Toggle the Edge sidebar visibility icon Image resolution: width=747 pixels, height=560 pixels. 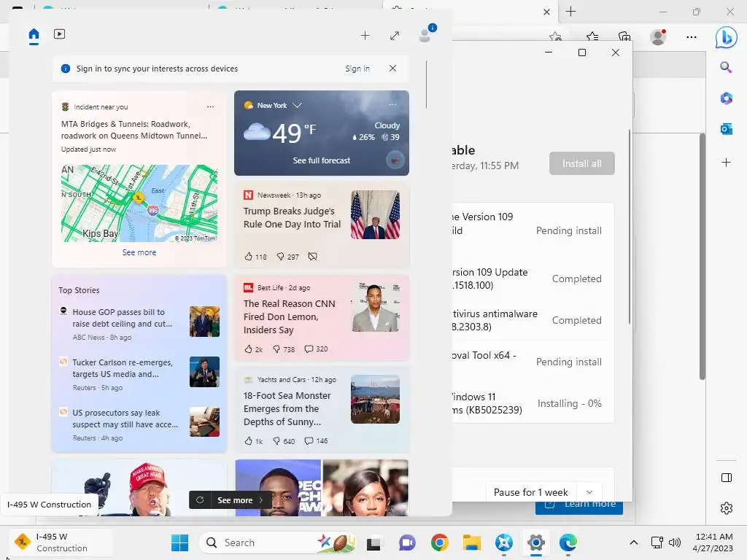coord(727,478)
